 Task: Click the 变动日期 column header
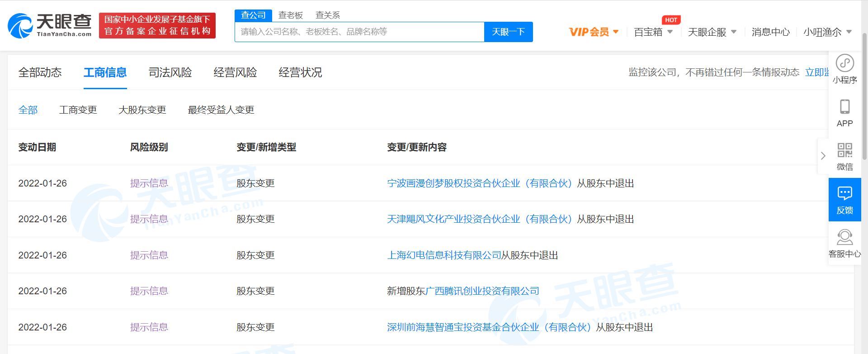[37, 147]
